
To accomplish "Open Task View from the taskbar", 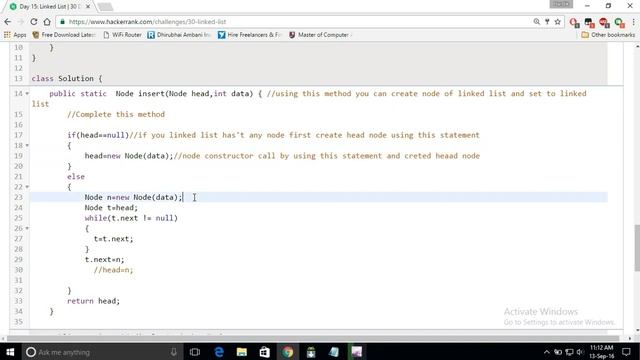I will (195, 352).
